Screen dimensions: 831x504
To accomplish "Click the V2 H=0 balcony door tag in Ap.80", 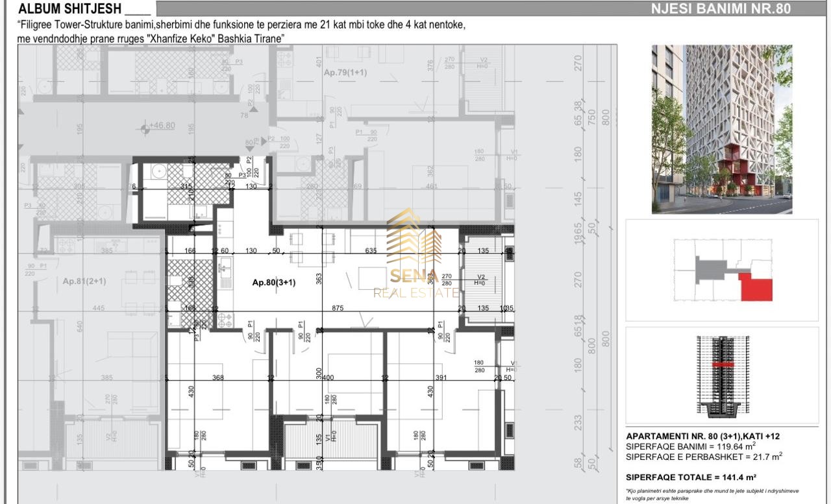I will 481,280.
